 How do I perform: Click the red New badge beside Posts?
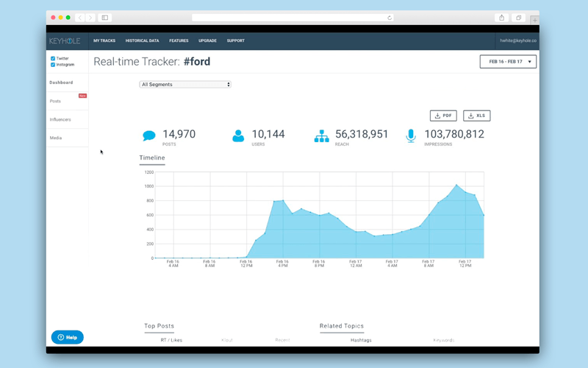click(x=82, y=96)
